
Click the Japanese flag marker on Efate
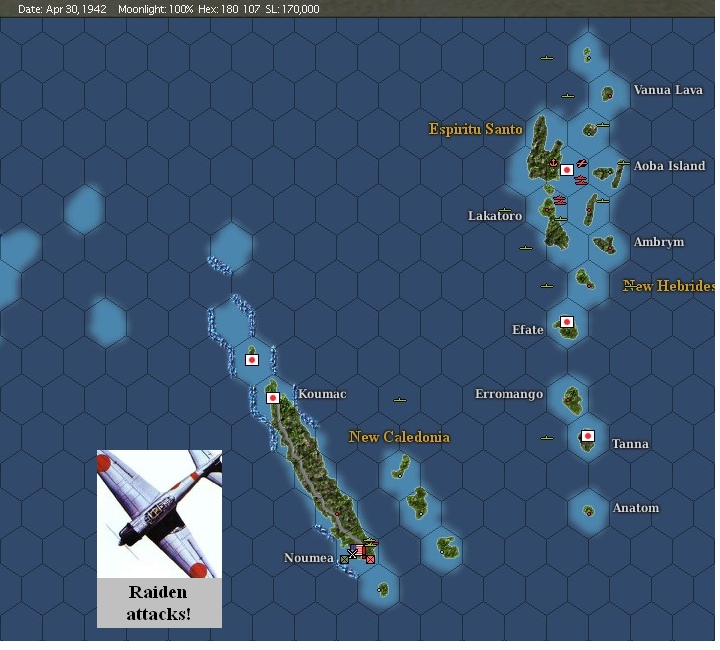(x=567, y=322)
